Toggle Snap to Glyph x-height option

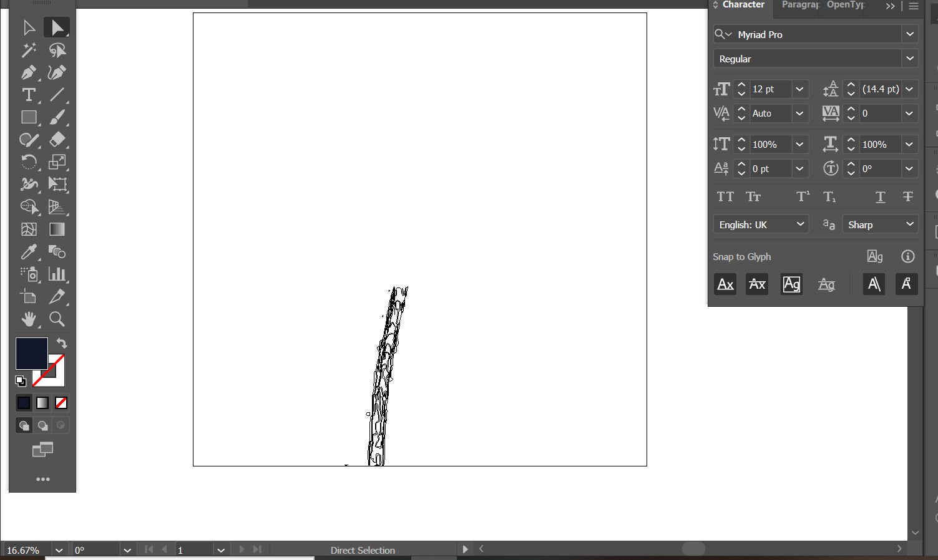point(757,284)
